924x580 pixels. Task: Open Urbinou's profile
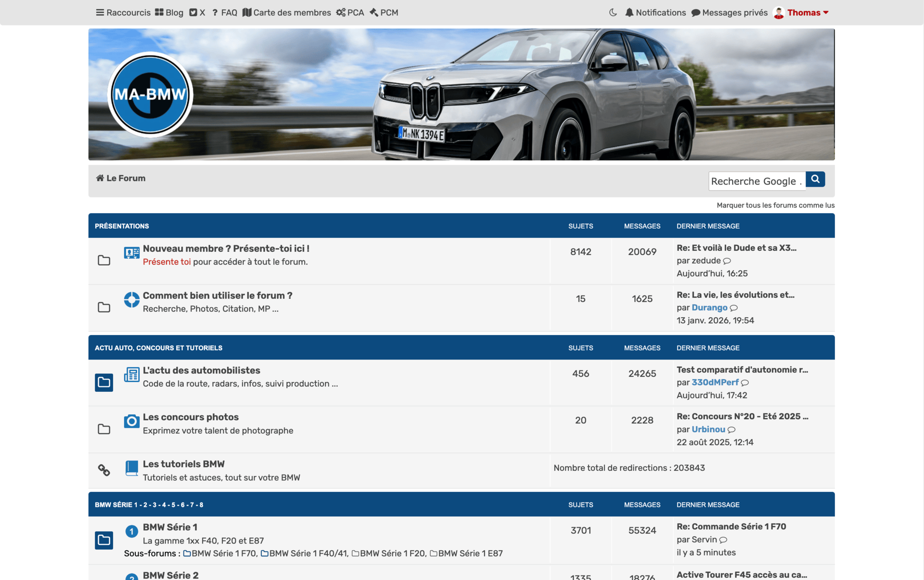coord(708,429)
